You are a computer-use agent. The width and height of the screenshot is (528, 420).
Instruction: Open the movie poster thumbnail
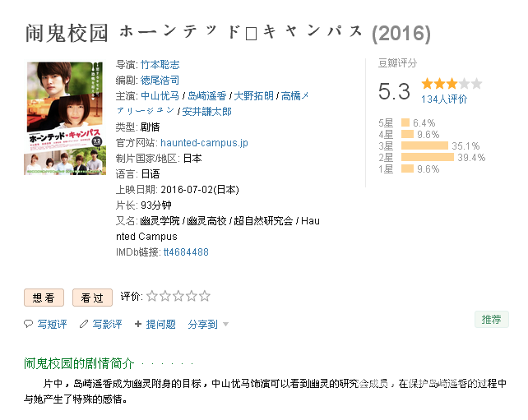click(x=65, y=118)
